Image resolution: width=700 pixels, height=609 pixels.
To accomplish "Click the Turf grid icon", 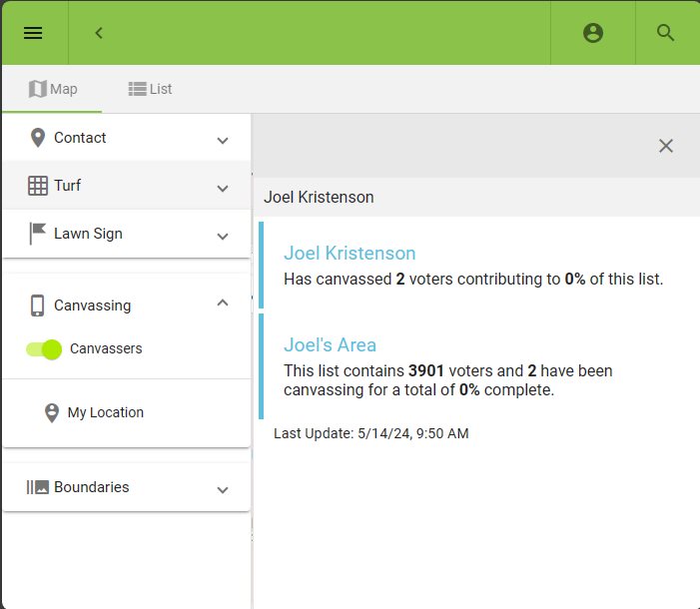I will point(38,186).
